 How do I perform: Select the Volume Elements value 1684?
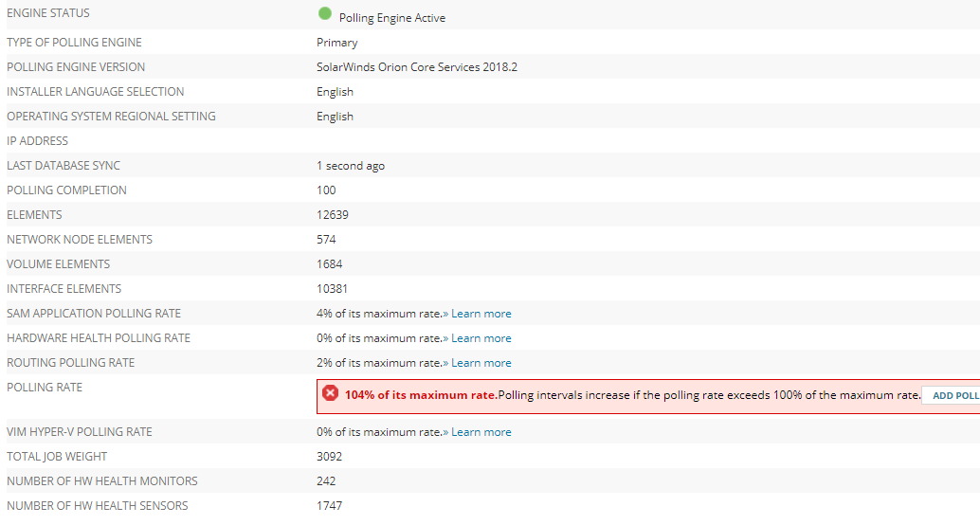tap(330, 264)
